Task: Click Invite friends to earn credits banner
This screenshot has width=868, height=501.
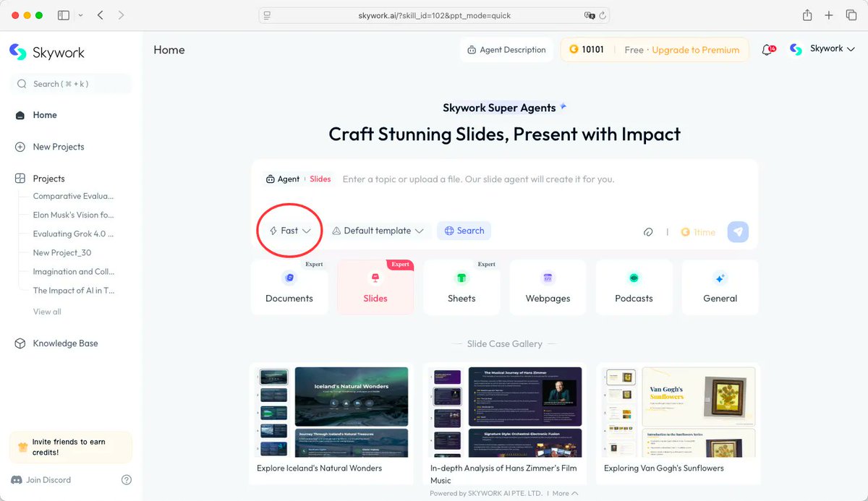Action: tap(71, 447)
